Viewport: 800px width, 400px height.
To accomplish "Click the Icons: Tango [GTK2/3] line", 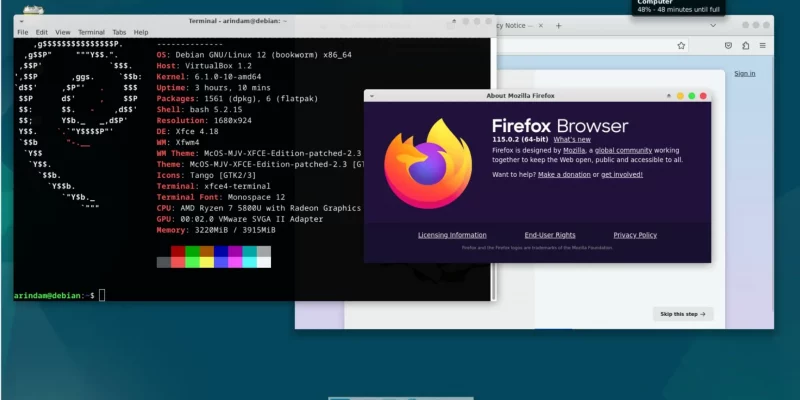I will (207, 176).
